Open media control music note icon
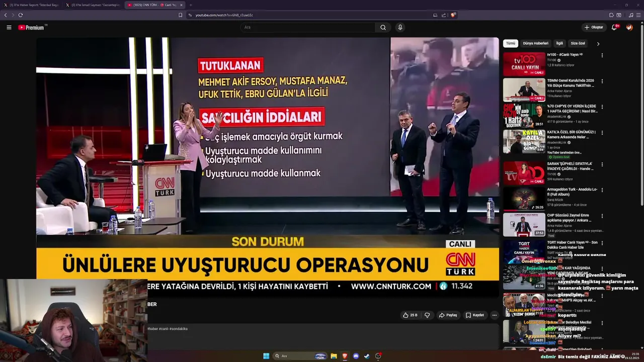Screen dimensions: 644x362 tap(631, 15)
